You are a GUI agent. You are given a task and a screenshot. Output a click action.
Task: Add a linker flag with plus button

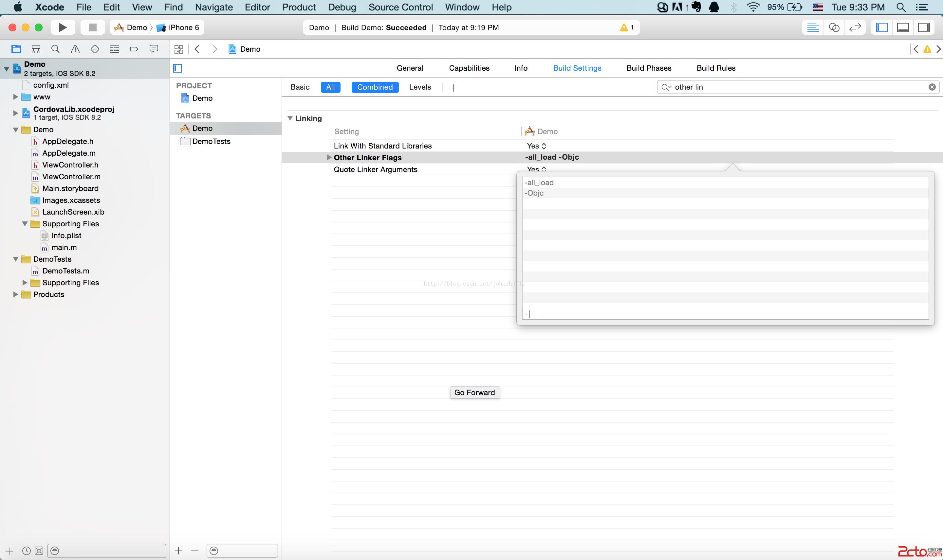tap(530, 314)
